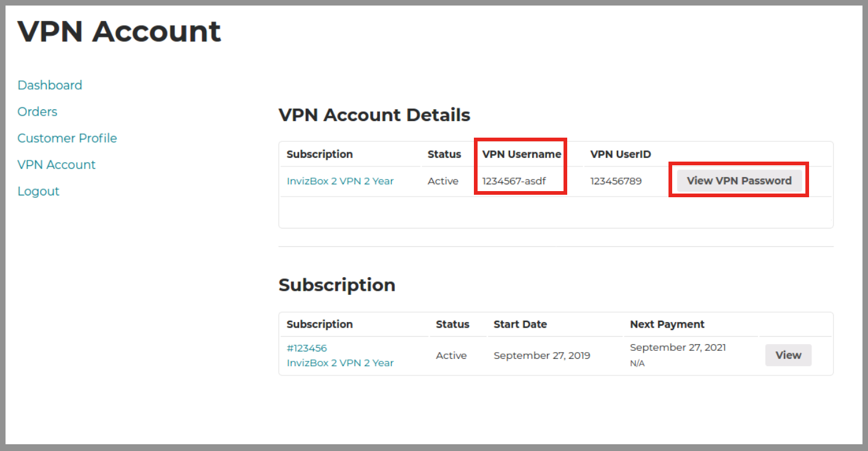Click InvizBox 2 VPN 2 Year in VPN Account Details
This screenshot has width=868, height=451.
point(340,181)
